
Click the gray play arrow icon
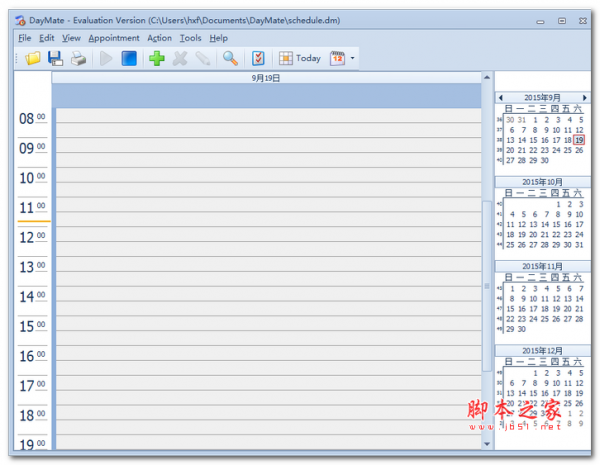(106, 59)
